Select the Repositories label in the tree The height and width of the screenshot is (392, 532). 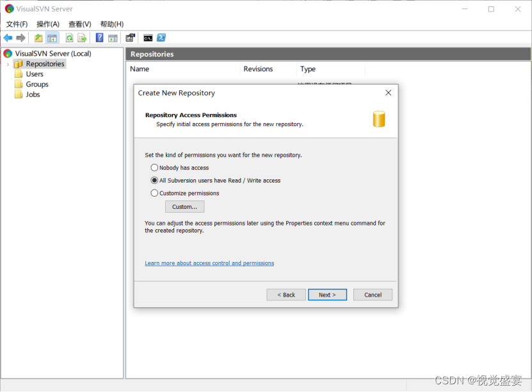(45, 64)
